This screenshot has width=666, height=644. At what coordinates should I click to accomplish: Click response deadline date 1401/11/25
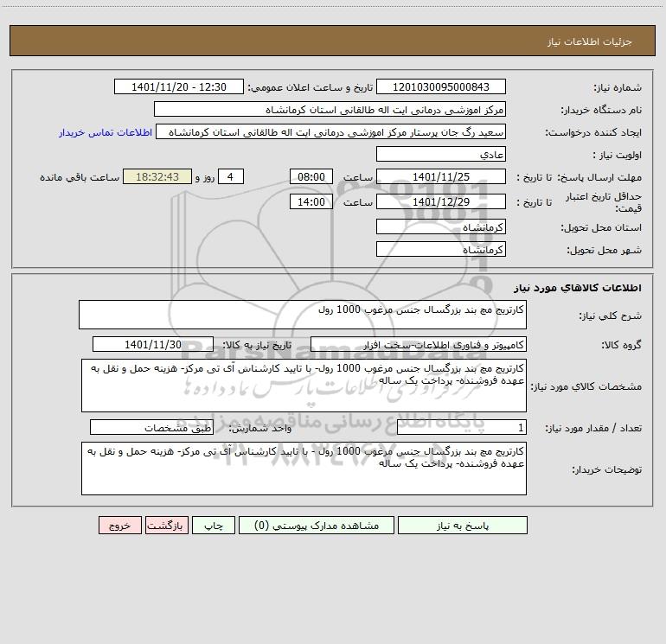click(x=441, y=176)
